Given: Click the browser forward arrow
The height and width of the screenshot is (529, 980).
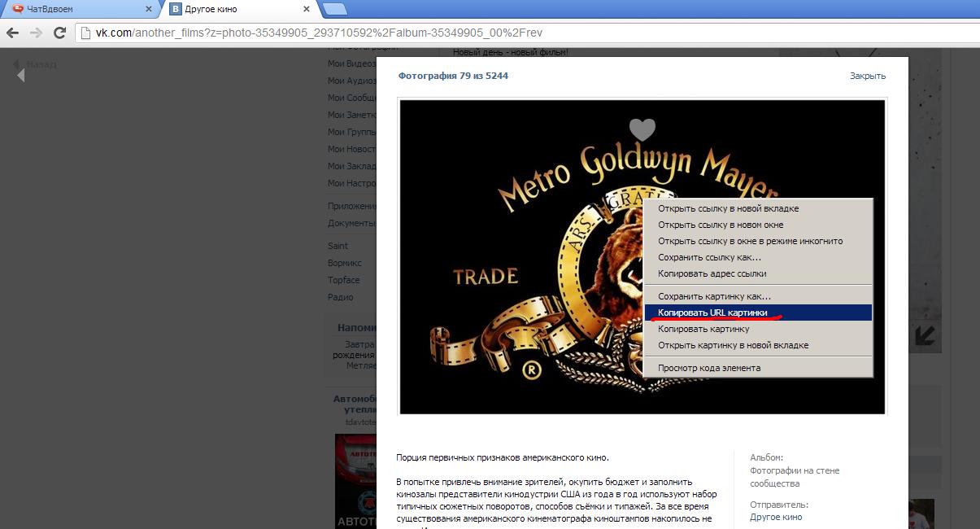Looking at the screenshot, I should [x=36, y=33].
